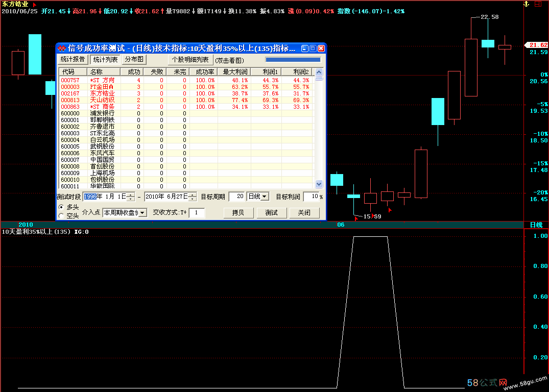Click the red flag next to 东方锆业
The width and height of the screenshot is (549, 392).
34,5
